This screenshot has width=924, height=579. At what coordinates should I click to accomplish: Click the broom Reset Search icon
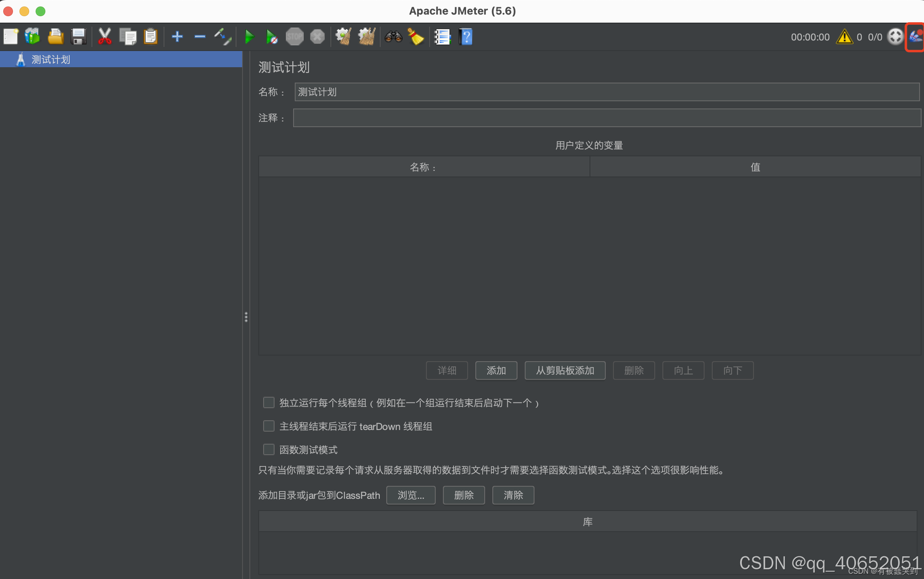[415, 37]
